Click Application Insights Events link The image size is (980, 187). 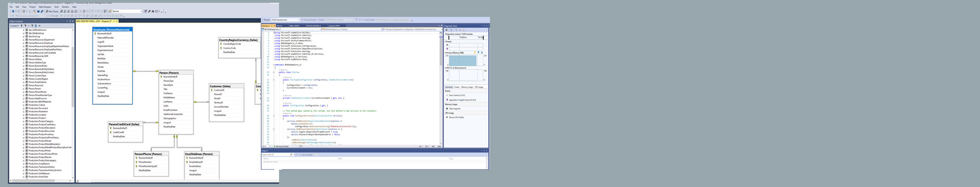click(x=462, y=100)
